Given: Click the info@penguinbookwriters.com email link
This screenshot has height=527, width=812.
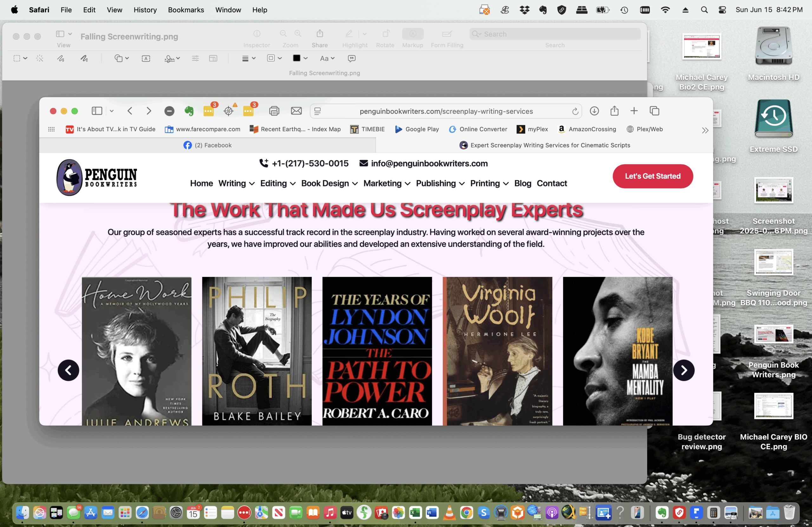Looking at the screenshot, I should tap(423, 163).
